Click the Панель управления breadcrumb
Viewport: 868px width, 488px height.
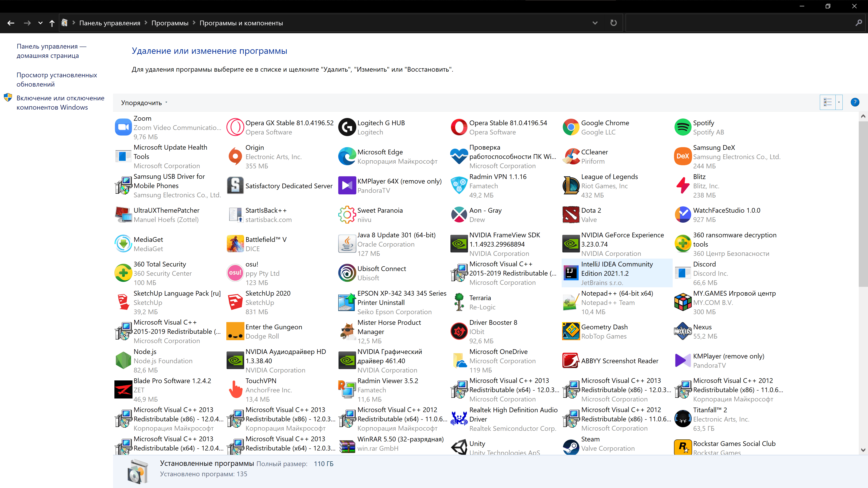(109, 23)
